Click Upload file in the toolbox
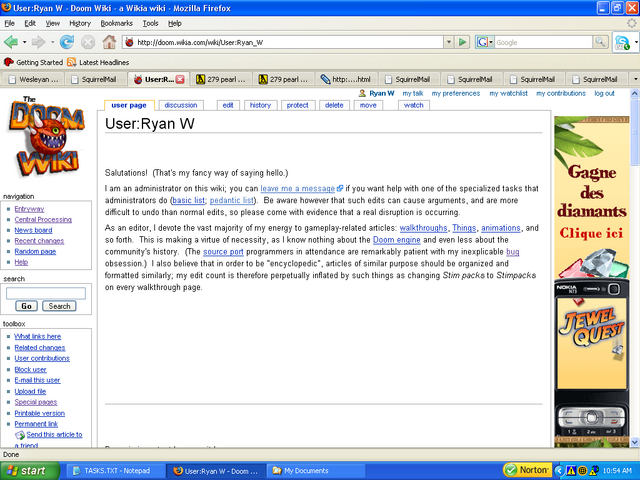 point(30,391)
